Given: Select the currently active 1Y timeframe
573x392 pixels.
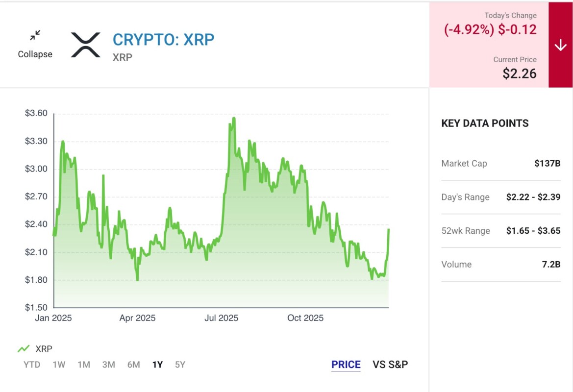Looking at the screenshot, I should tap(156, 365).
